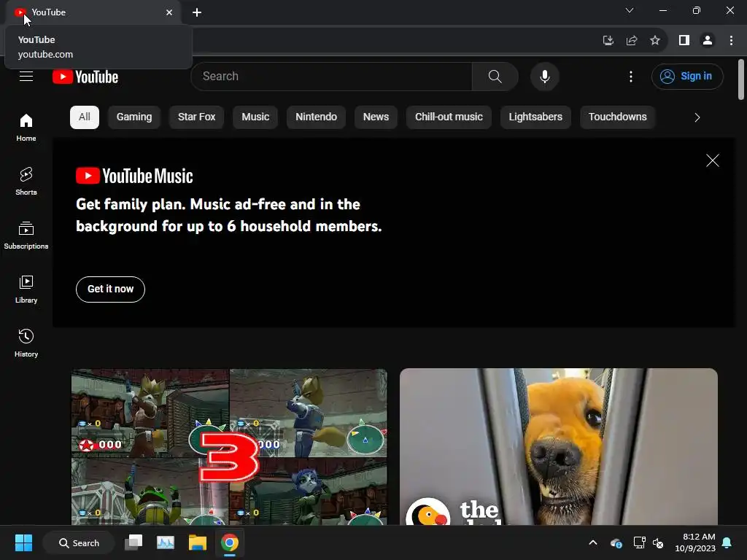Toggle Chrome side panel

pyautogui.click(x=684, y=41)
